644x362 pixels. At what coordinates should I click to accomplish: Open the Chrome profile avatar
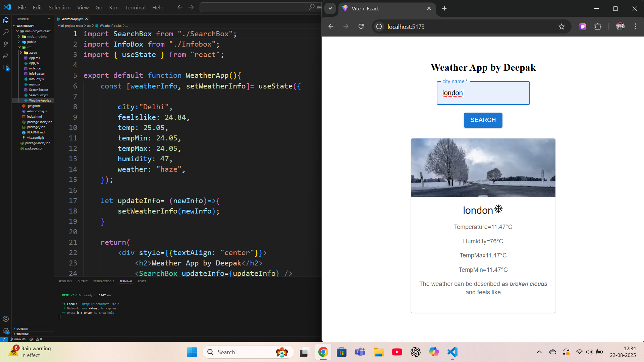(620, 26)
